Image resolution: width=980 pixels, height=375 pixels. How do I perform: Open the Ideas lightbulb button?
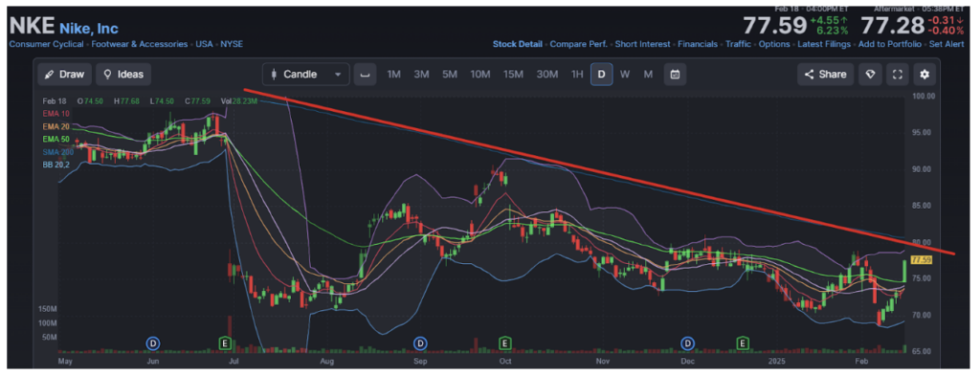[123, 75]
